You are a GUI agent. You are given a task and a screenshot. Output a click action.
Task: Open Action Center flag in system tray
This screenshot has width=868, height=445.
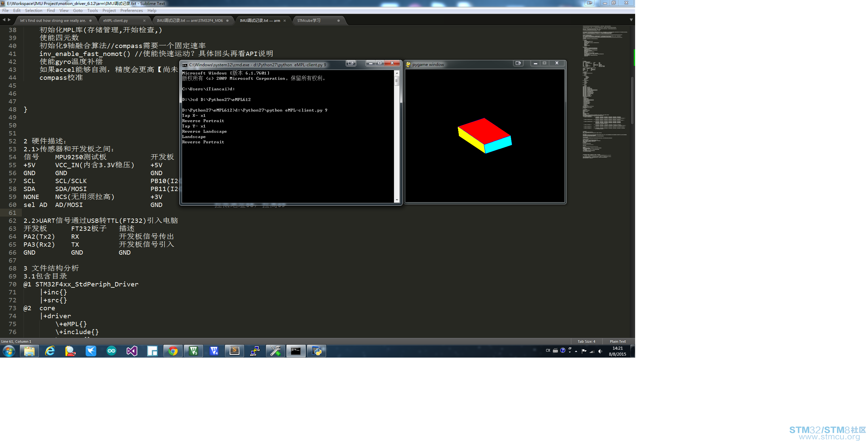tap(584, 351)
